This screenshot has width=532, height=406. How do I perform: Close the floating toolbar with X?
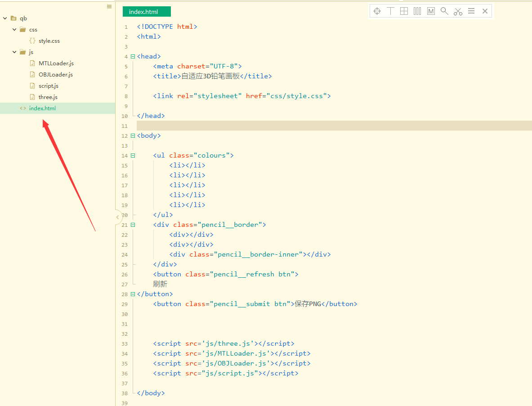(485, 11)
